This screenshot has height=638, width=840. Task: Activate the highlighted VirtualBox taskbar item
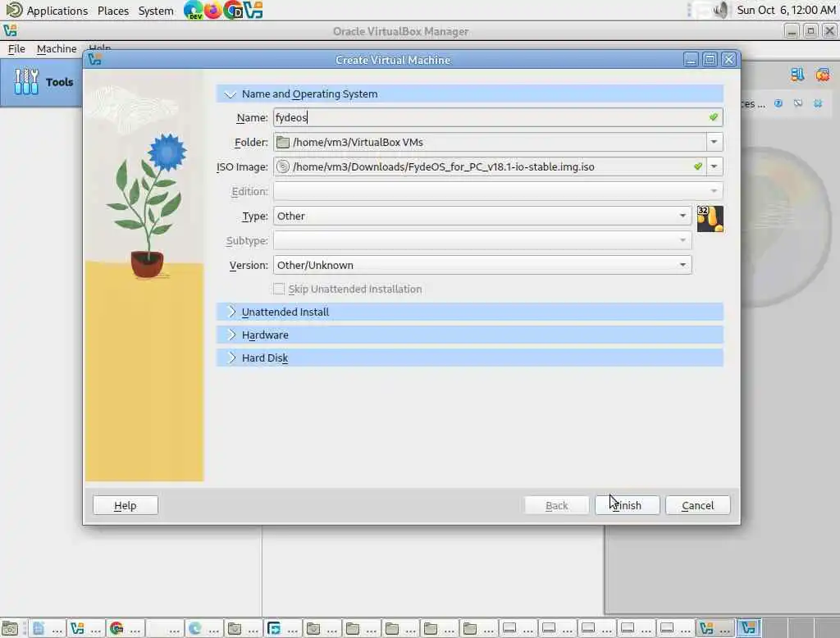click(x=748, y=628)
